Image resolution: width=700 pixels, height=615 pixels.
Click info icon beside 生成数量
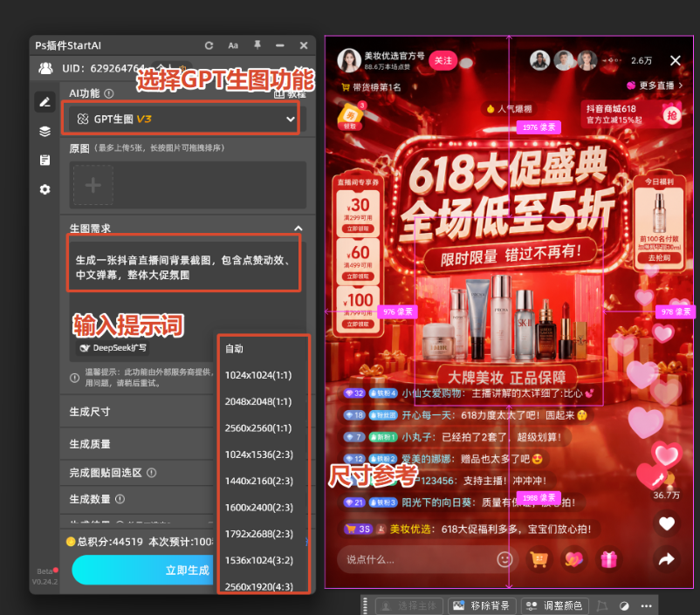120,499
